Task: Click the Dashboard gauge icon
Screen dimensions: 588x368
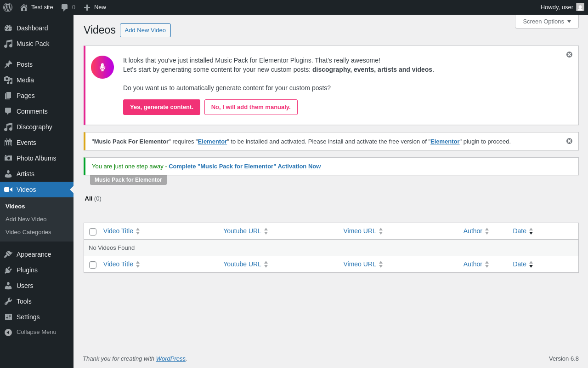Action: (8, 28)
